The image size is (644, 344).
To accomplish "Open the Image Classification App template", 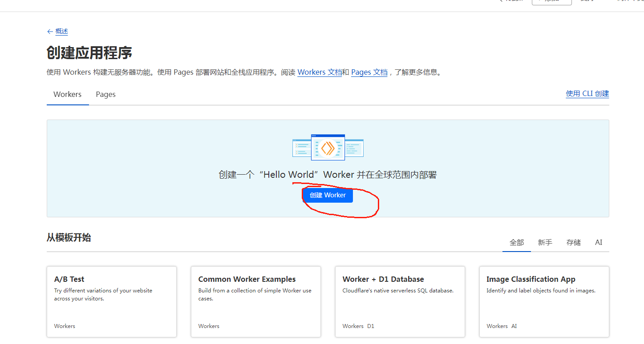I will 544,300.
